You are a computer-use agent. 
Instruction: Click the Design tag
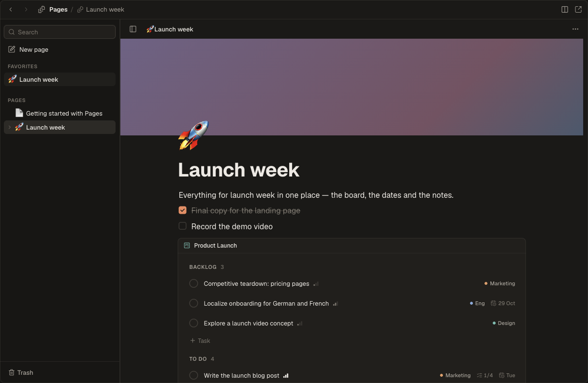click(503, 323)
